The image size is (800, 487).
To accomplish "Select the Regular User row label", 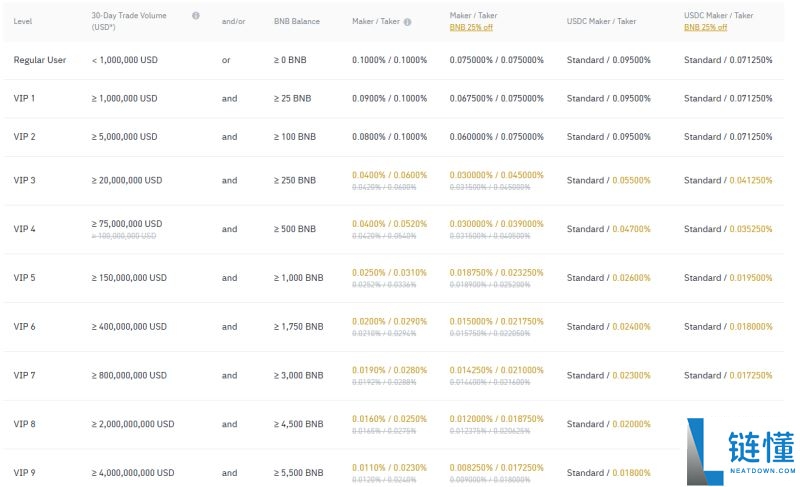I will (x=40, y=60).
